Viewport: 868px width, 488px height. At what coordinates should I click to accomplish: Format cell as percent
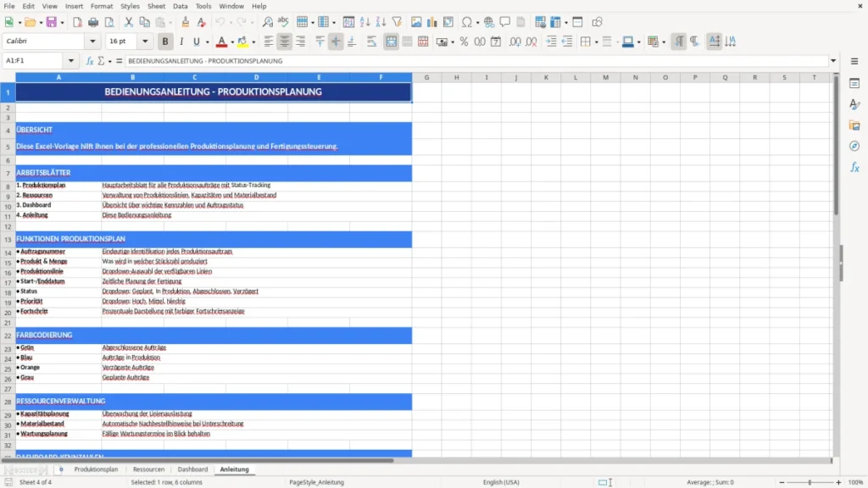[464, 42]
